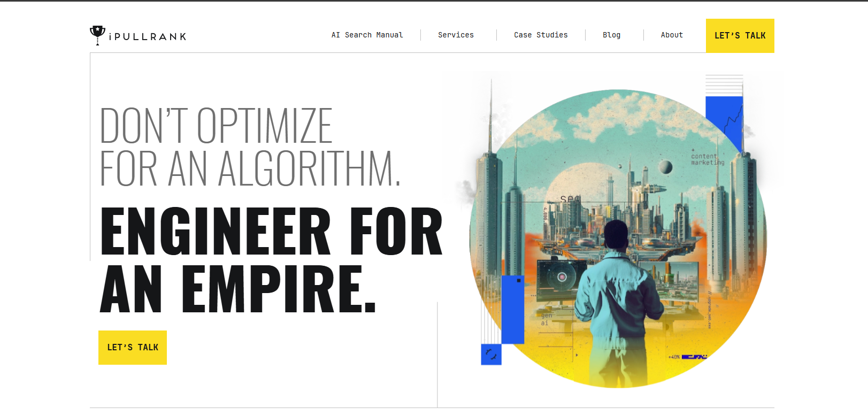Open the Services navigation item
The height and width of the screenshot is (415, 868).
pyautogui.click(x=456, y=35)
